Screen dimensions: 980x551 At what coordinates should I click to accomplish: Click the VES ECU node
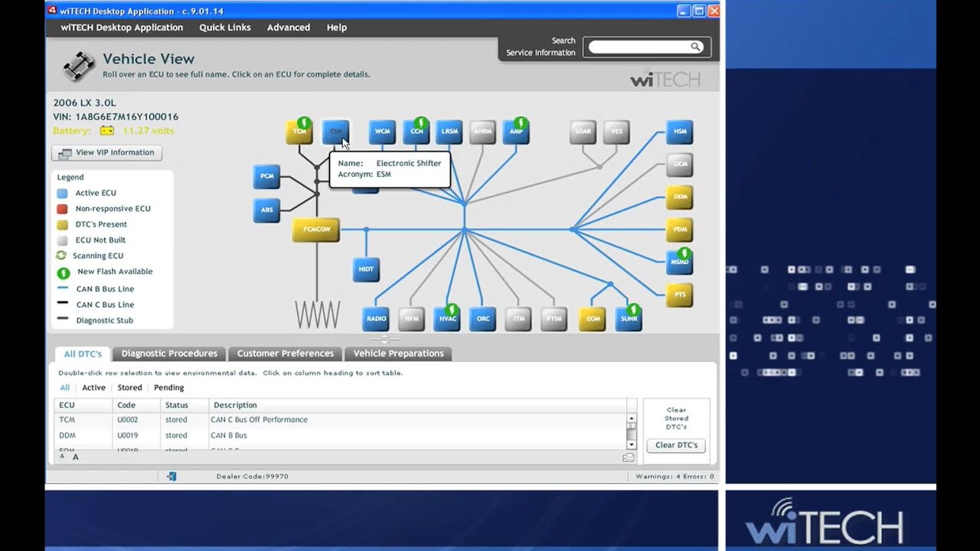616,132
